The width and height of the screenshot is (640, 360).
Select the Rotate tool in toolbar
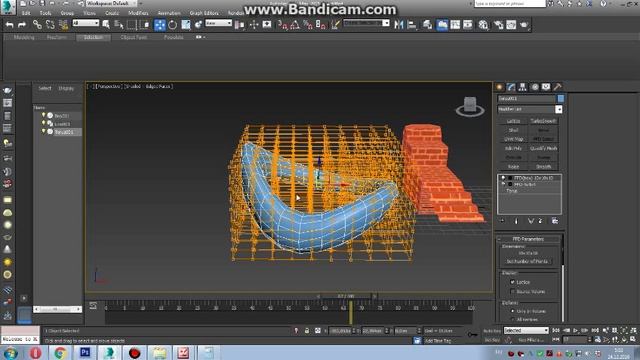tap(173, 25)
